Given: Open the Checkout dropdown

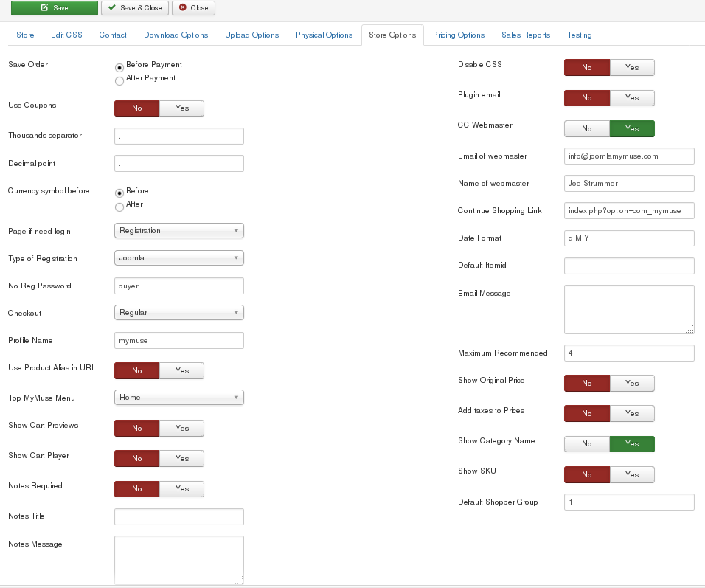Looking at the screenshot, I should click(179, 313).
